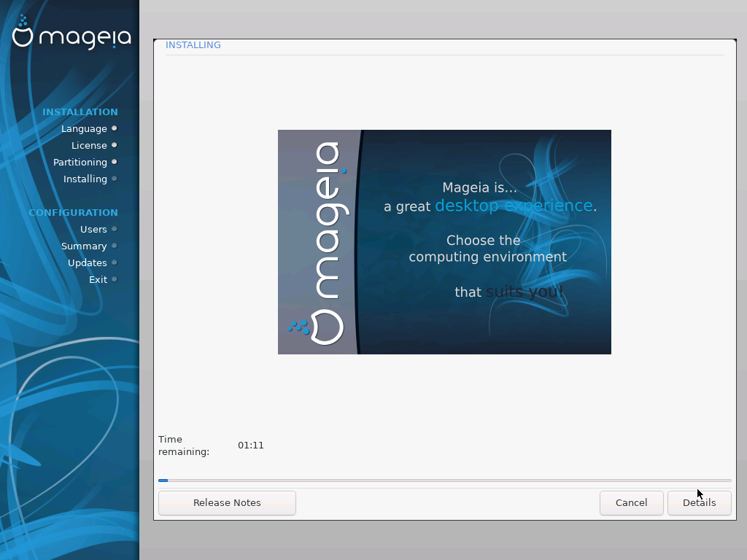Viewport: 747px width, 560px height.
Task: Select Language step in sidebar
Action: click(84, 128)
